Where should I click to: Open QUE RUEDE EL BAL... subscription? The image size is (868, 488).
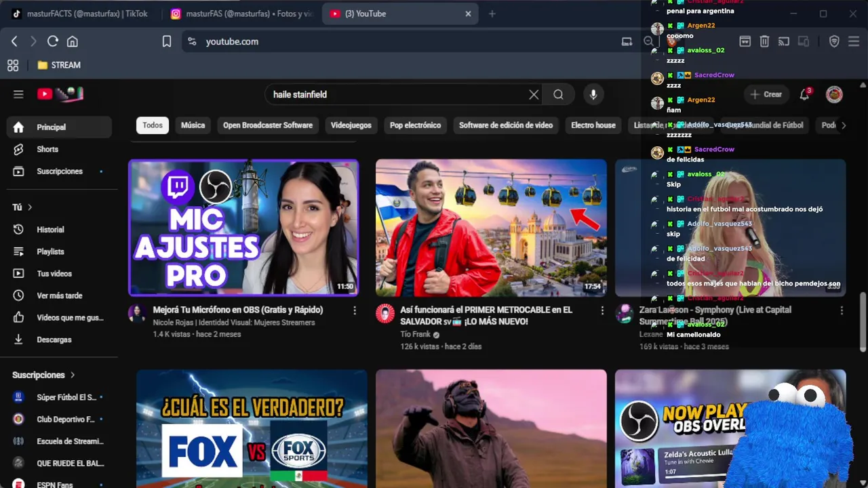tap(59, 463)
